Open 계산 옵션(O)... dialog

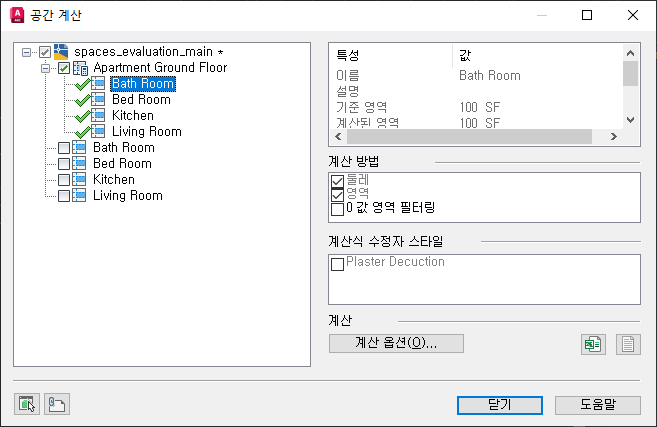click(x=396, y=343)
